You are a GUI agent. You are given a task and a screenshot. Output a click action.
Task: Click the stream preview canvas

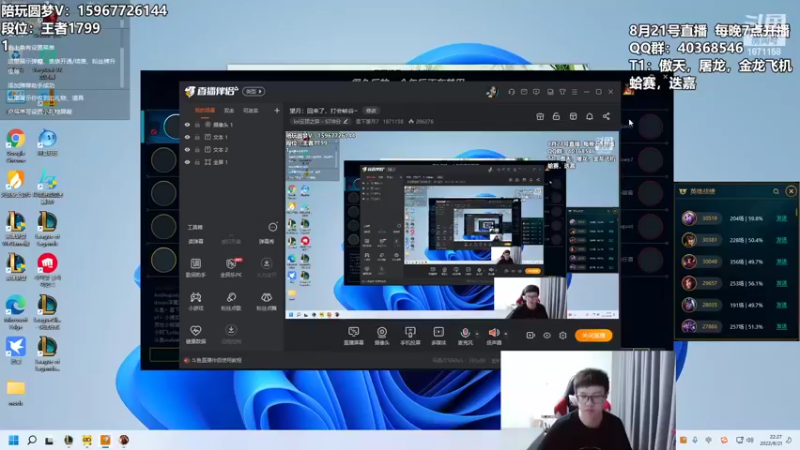pos(452,225)
